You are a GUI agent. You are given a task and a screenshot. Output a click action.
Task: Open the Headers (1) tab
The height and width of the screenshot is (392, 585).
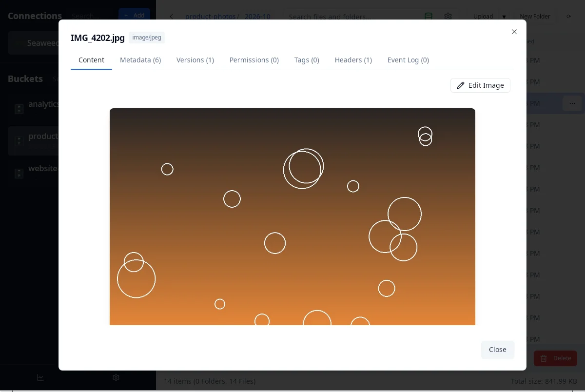pyautogui.click(x=353, y=60)
